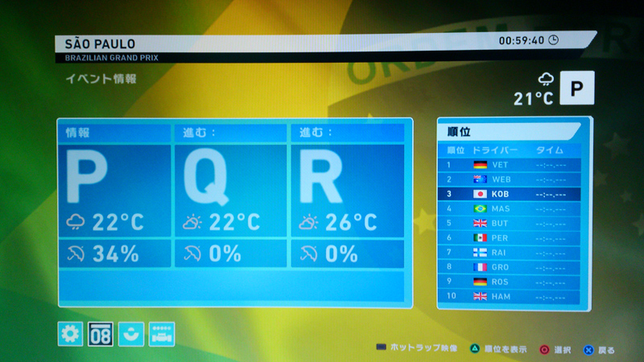Image resolution: width=644 pixels, height=362 pixels.
Task: Click the 戻る prompt
Action: [x=599, y=350]
